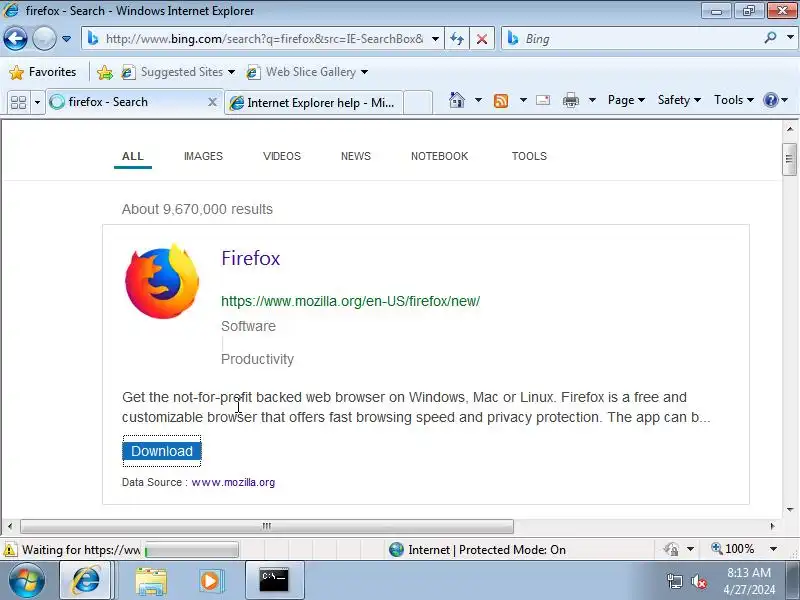Expand the Print options dropdown arrow

(592, 100)
